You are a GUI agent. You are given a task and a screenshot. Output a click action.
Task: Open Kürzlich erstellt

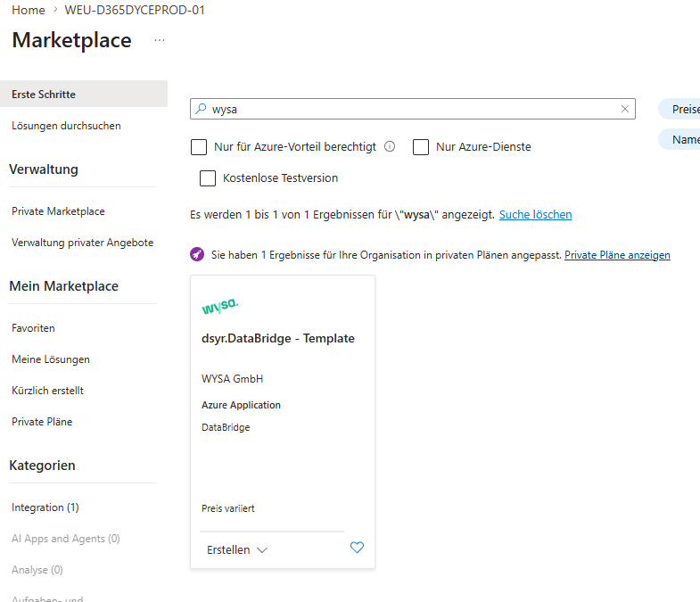click(x=47, y=391)
